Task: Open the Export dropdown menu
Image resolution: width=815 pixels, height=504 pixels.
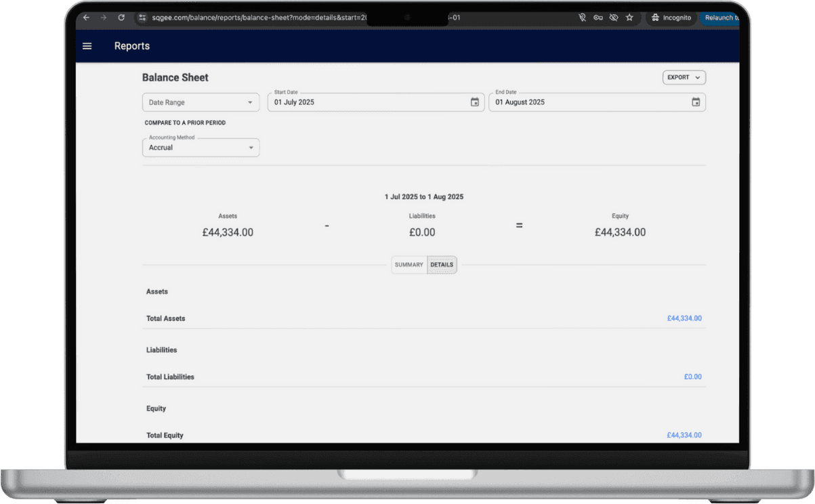Action: click(684, 78)
